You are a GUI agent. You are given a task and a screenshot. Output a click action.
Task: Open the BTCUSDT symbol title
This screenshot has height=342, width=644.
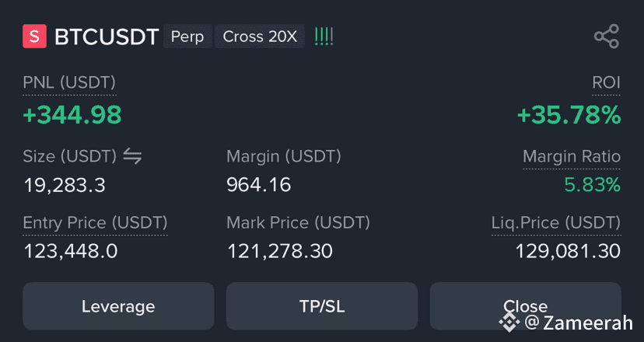tap(107, 37)
